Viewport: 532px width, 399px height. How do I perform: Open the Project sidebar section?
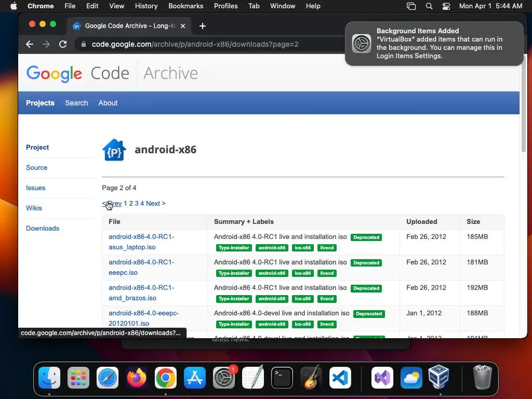[x=37, y=147]
